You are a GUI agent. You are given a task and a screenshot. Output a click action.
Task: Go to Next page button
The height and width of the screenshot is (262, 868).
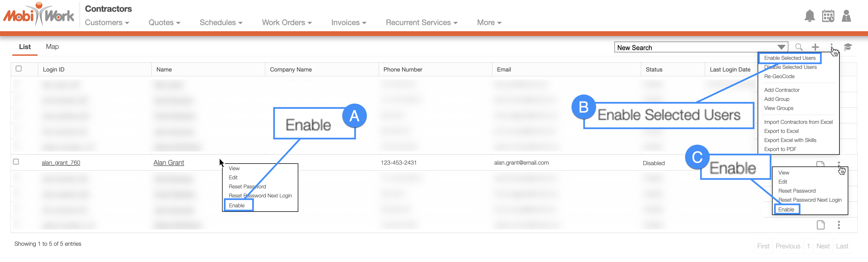pyautogui.click(x=822, y=246)
